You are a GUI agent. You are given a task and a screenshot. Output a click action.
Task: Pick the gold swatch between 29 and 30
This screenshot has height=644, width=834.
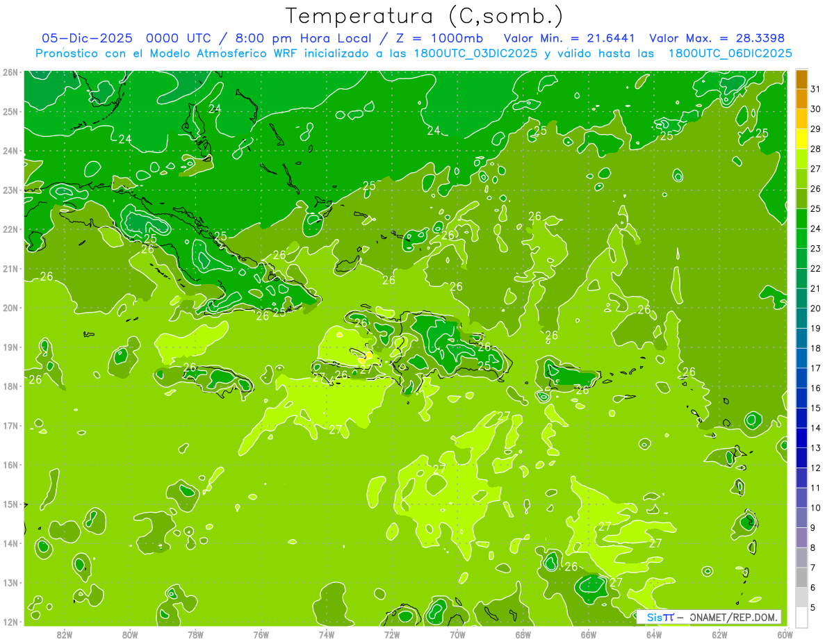tap(801, 119)
